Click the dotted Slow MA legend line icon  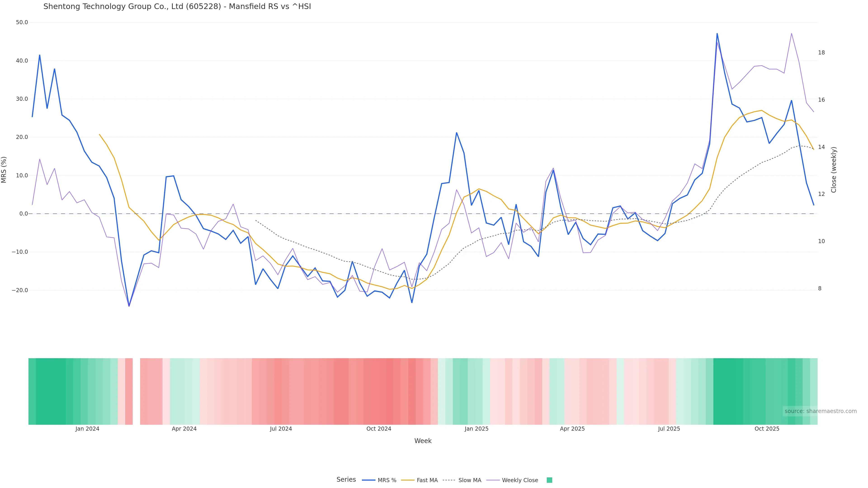tap(449, 480)
